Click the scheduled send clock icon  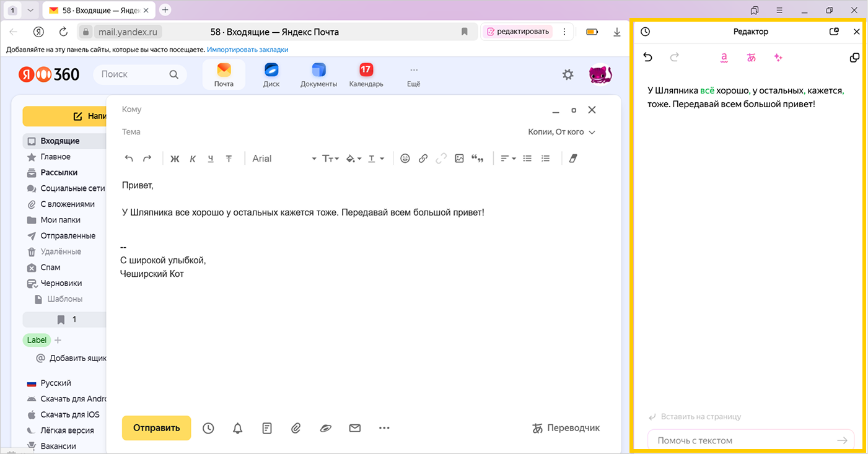[x=208, y=428]
